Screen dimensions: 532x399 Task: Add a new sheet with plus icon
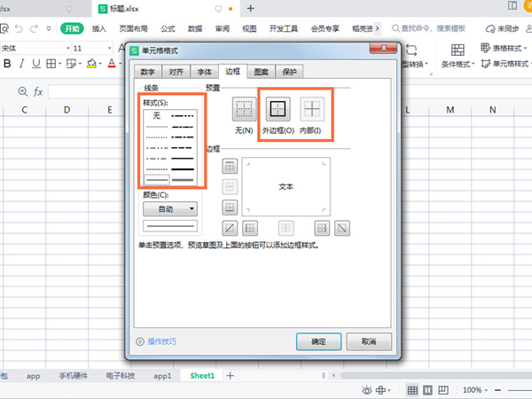click(231, 376)
